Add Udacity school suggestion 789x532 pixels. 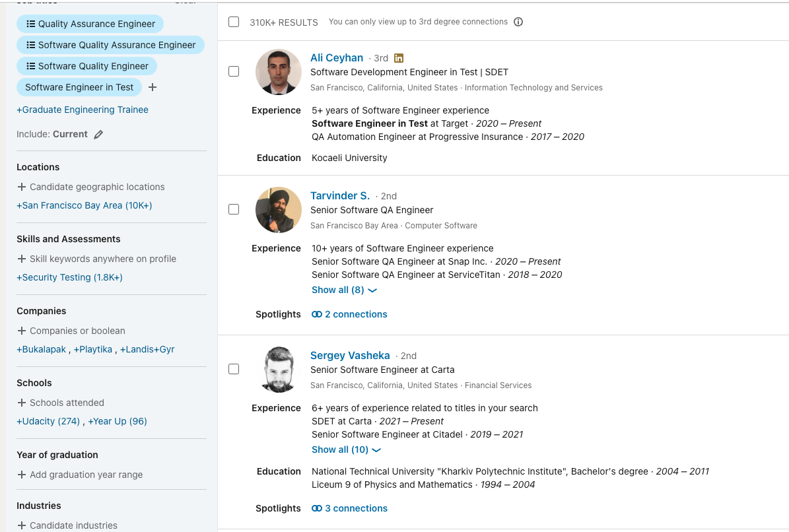48,421
